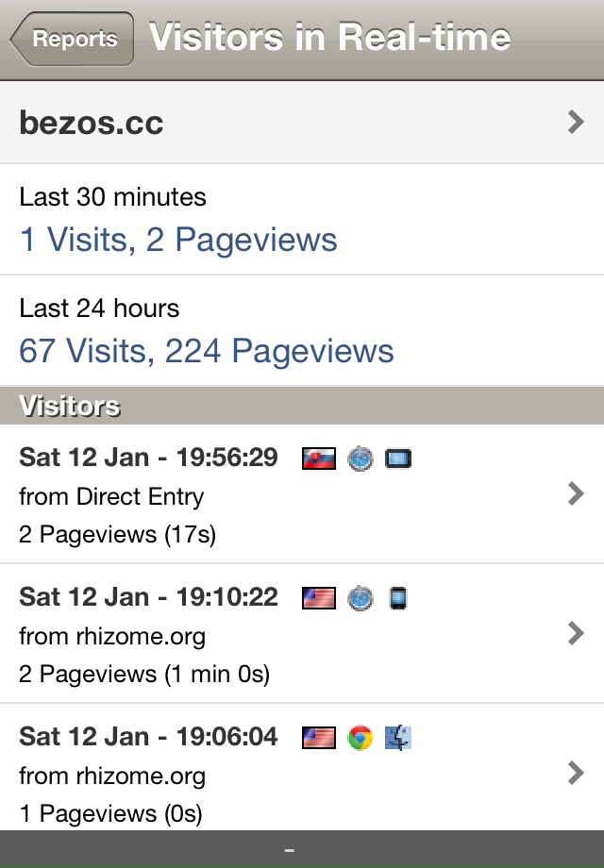The image size is (604, 868).
Task: Tap the Visitors section header
Action: pyautogui.click(x=302, y=406)
